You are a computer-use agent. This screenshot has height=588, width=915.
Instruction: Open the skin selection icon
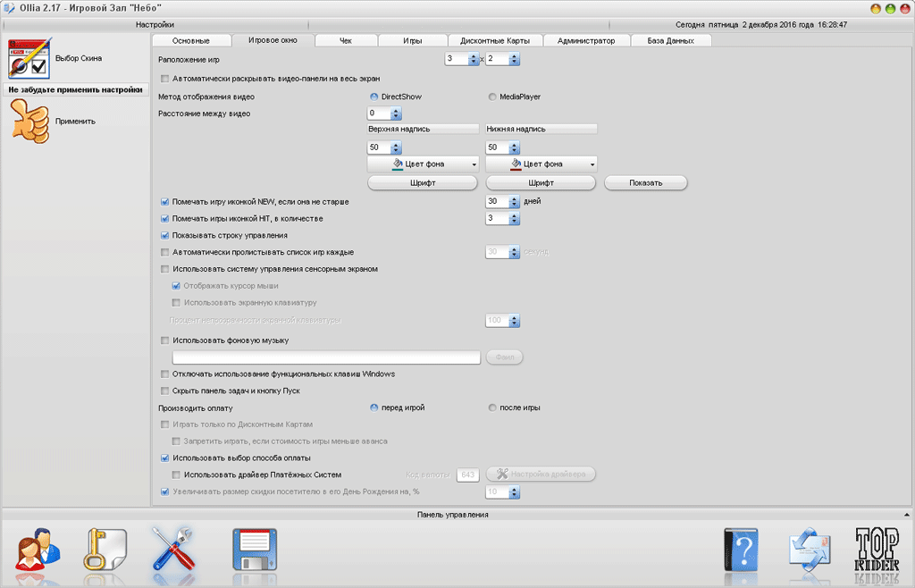tap(29, 58)
